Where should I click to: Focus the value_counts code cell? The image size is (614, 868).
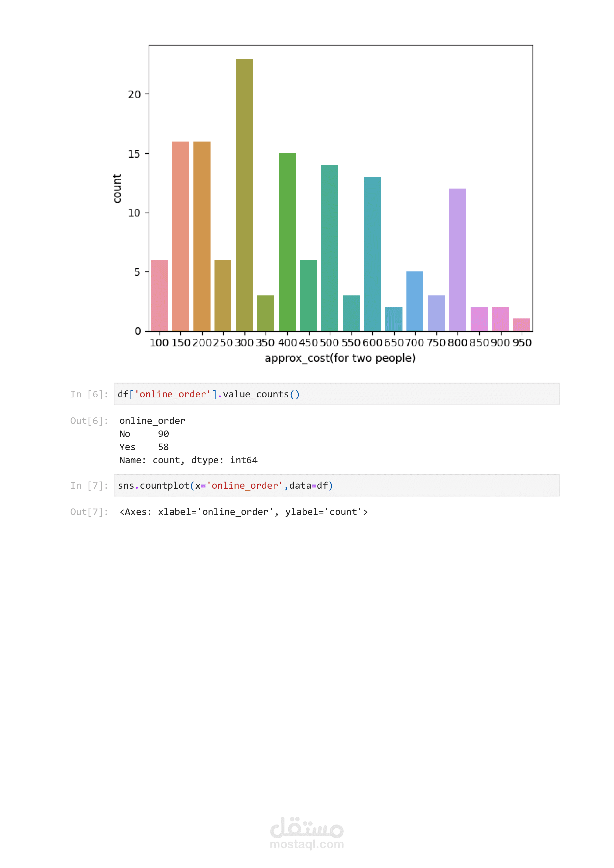click(336, 394)
